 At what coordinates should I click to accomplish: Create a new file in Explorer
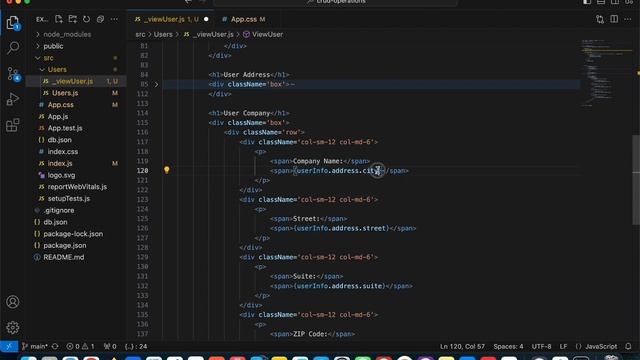pos(58,19)
